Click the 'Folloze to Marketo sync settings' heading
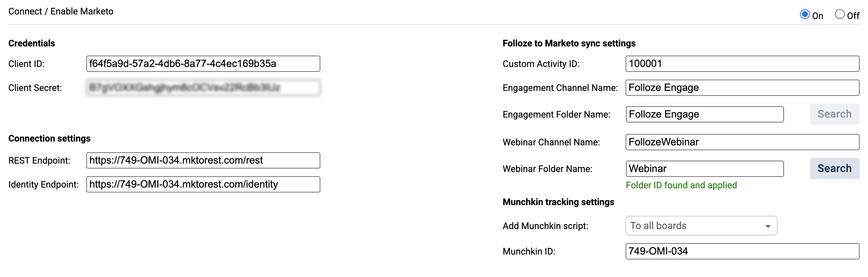Image resolution: width=868 pixels, height=277 pixels. tap(569, 43)
